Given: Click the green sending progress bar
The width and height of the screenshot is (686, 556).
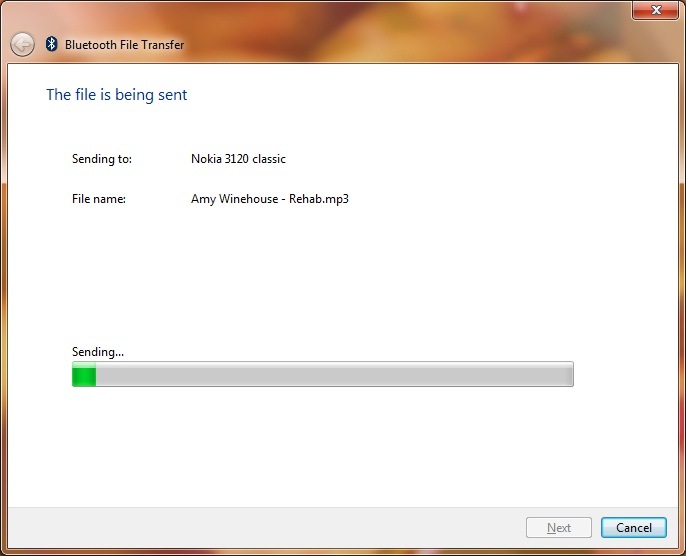Looking at the screenshot, I should pos(322,374).
